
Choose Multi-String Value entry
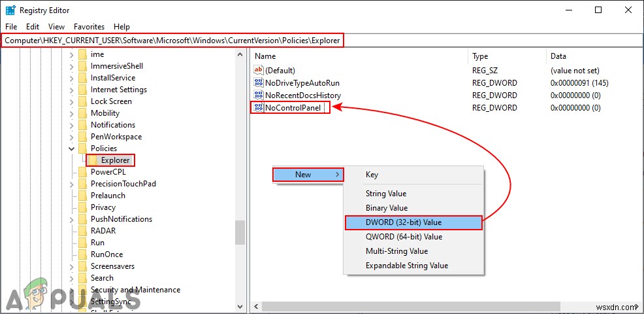point(413,251)
